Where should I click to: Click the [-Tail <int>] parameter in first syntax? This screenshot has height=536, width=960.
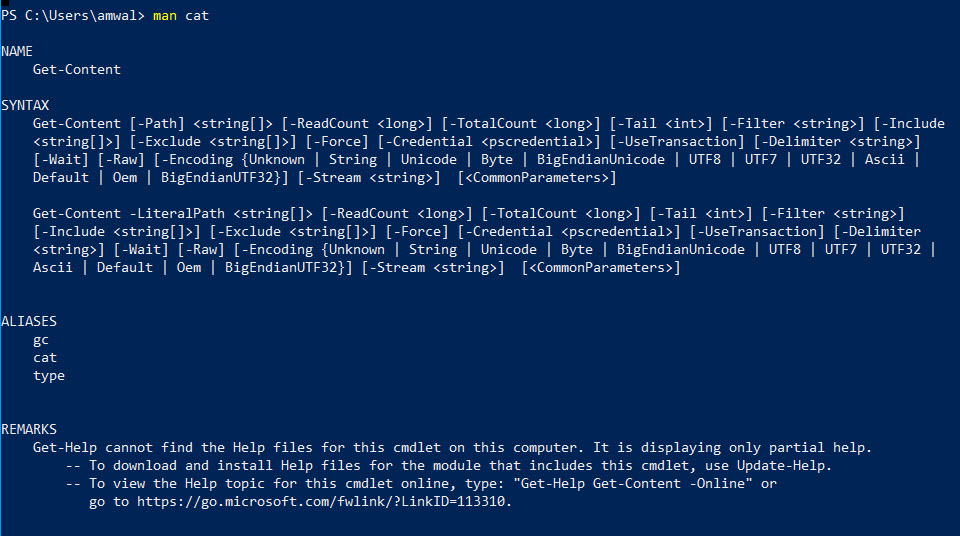coord(661,123)
